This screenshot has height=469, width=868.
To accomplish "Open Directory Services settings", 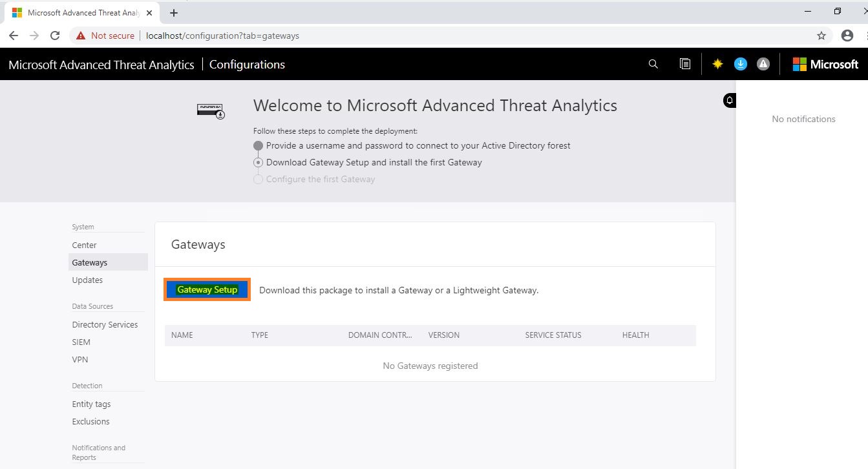I will [x=105, y=325].
